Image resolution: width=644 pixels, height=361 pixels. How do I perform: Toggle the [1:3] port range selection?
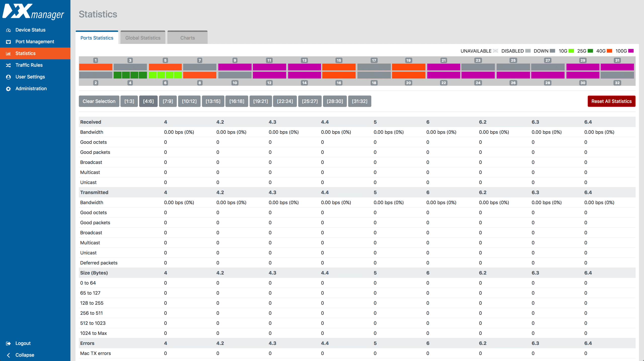(129, 101)
